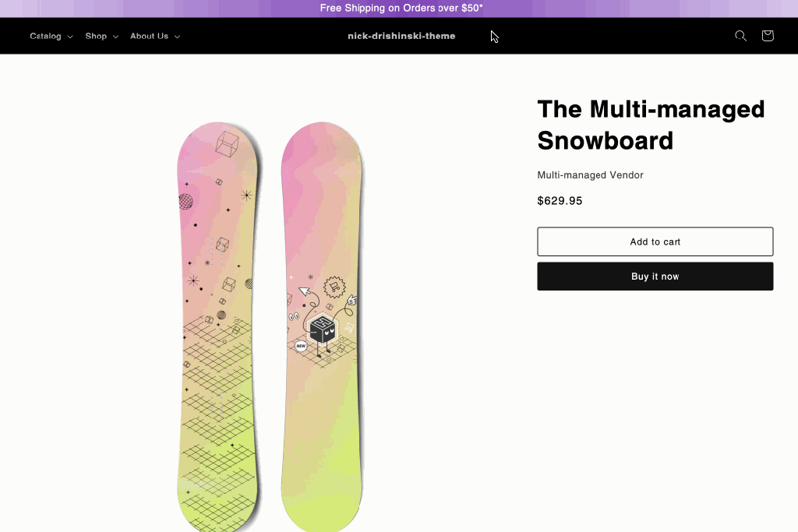
Task: Open the left snowboard product image
Action: tap(217, 327)
